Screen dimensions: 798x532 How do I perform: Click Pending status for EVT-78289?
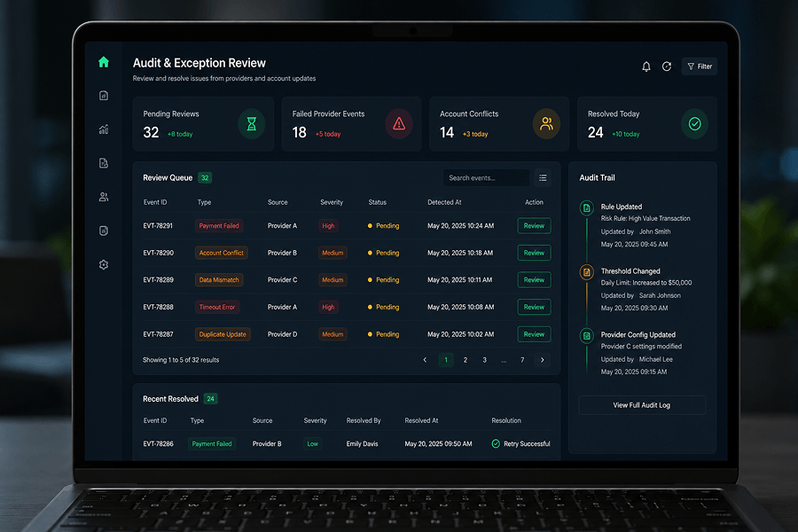[383, 280]
